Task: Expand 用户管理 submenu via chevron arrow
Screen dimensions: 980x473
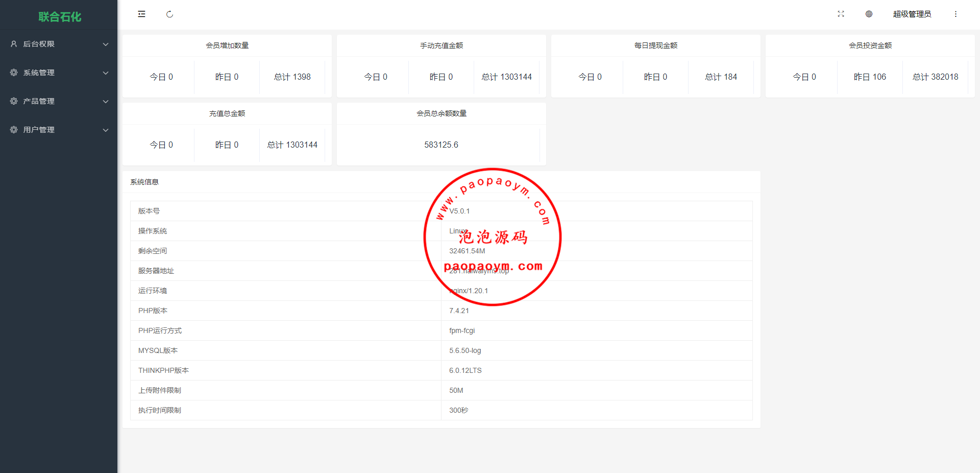Action: point(106,130)
